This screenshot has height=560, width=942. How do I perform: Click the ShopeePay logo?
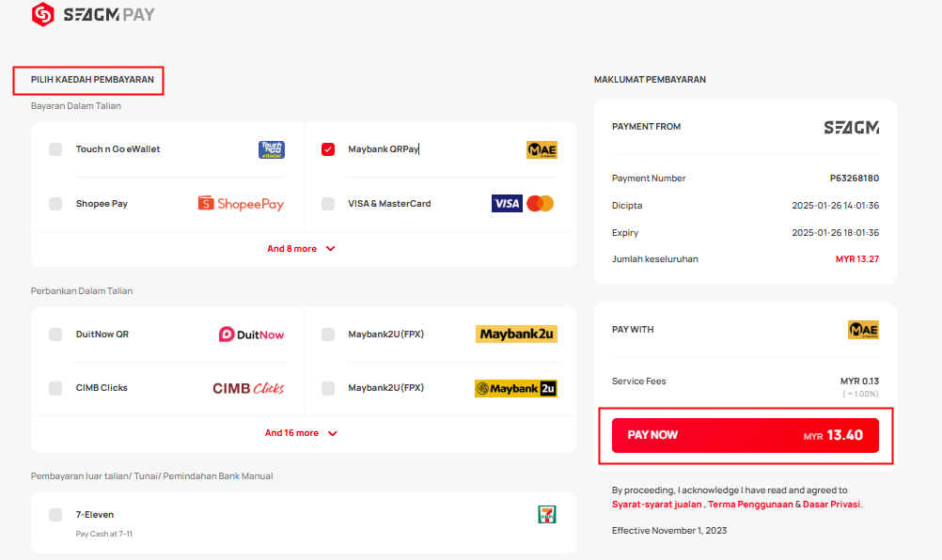[x=241, y=204]
